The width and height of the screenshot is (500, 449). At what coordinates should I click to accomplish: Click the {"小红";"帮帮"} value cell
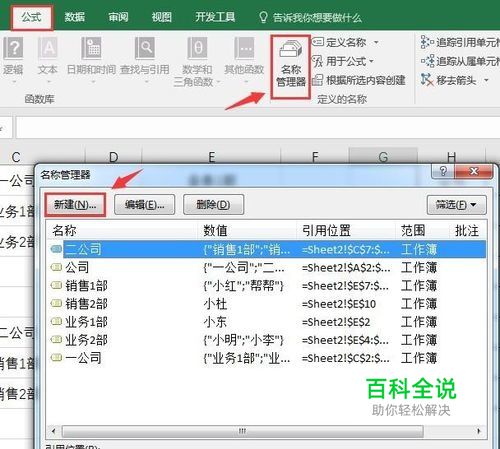pos(243,286)
